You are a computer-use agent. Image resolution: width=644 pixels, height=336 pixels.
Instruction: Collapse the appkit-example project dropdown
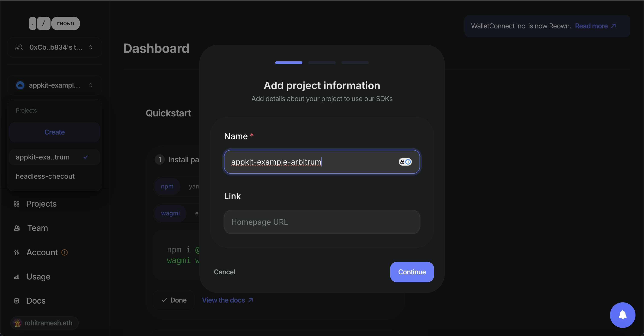pos(54,85)
